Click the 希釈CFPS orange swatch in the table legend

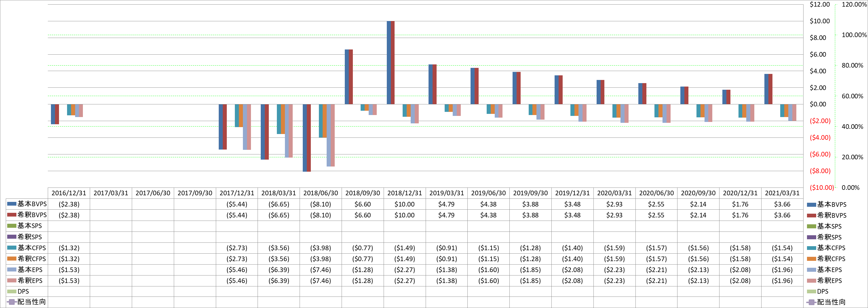tap(12, 259)
